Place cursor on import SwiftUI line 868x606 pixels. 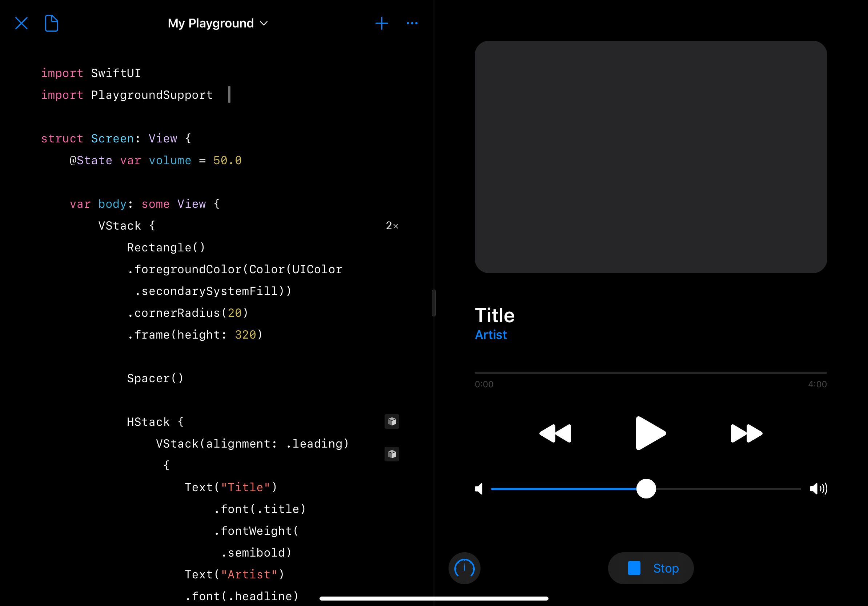[91, 73]
